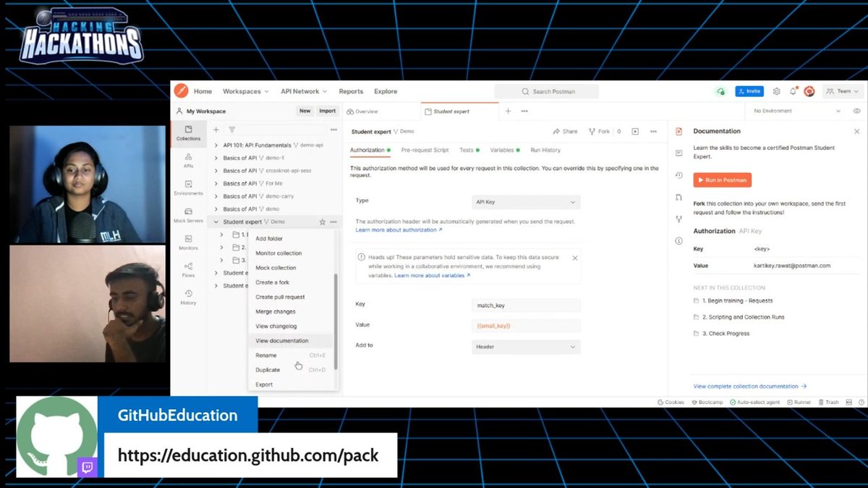Click the Run collection play icon
The image size is (868, 488).
click(x=635, y=132)
